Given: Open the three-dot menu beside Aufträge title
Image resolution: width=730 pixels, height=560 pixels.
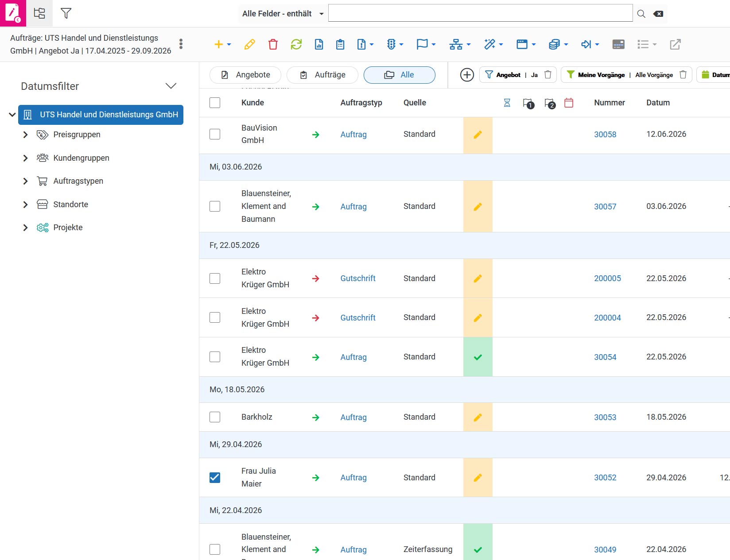Looking at the screenshot, I should coord(181,44).
